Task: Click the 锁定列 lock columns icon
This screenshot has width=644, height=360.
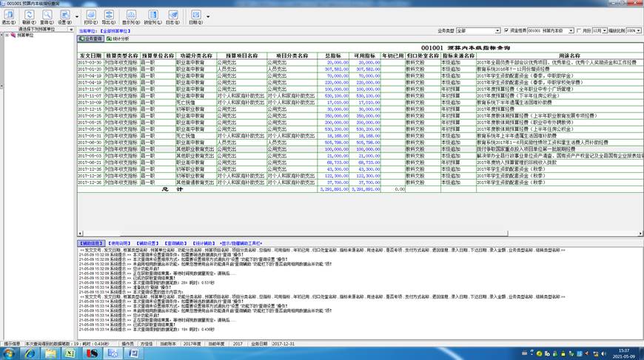Action: (152, 17)
